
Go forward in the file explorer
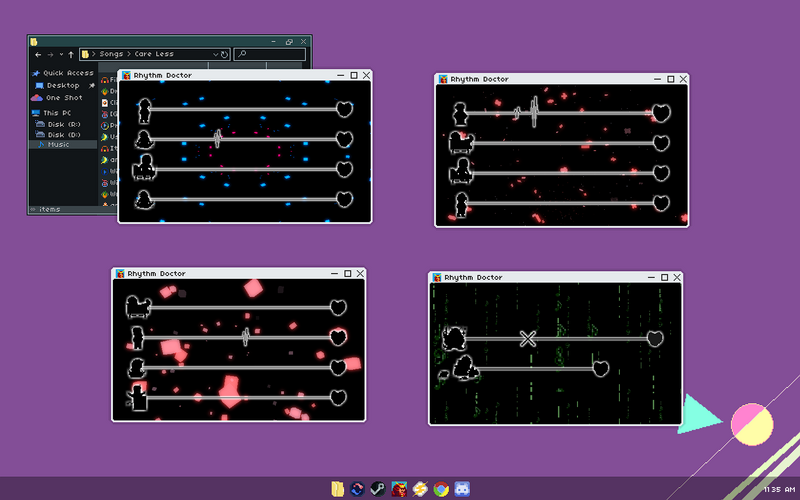pyautogui.click(x=51, y=54)
